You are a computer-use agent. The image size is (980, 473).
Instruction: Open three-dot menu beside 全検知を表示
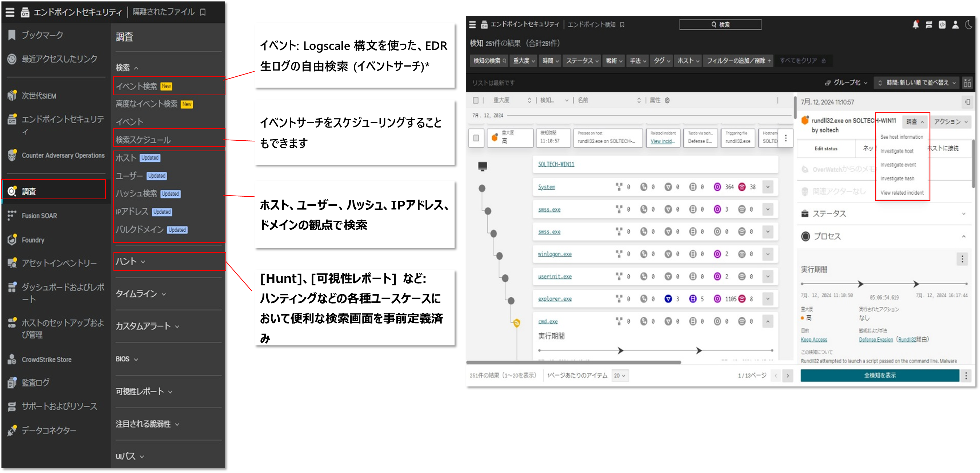click(966, 376)
